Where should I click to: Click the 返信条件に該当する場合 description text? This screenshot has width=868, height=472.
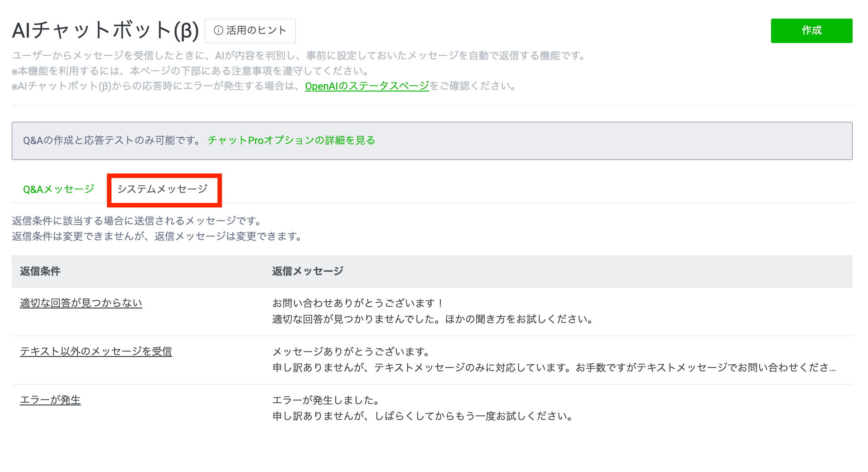(x=137, y=221)
